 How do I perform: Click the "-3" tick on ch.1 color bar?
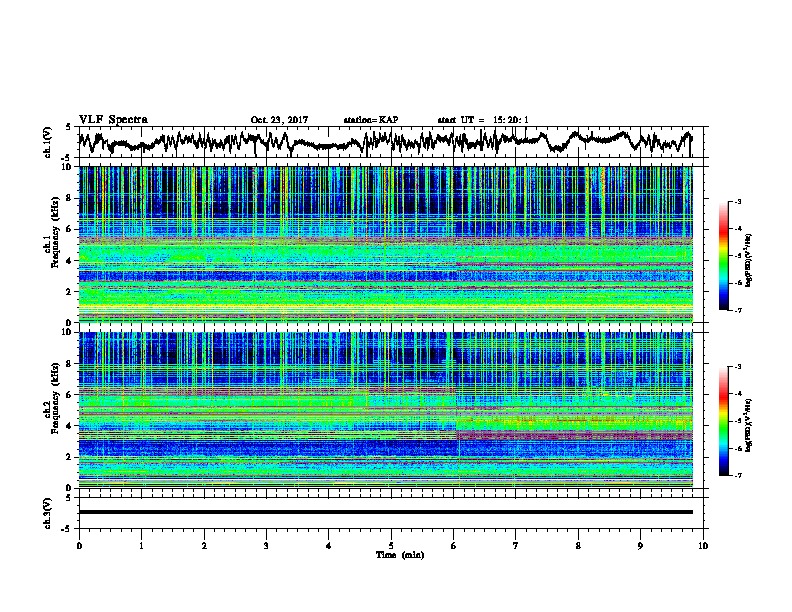tap(738, 201)
